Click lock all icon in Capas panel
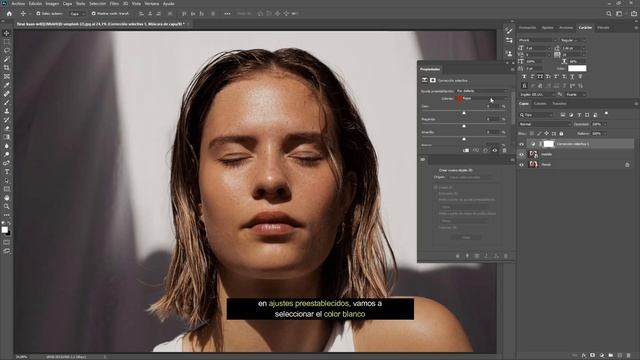 (x=561, y=133)
